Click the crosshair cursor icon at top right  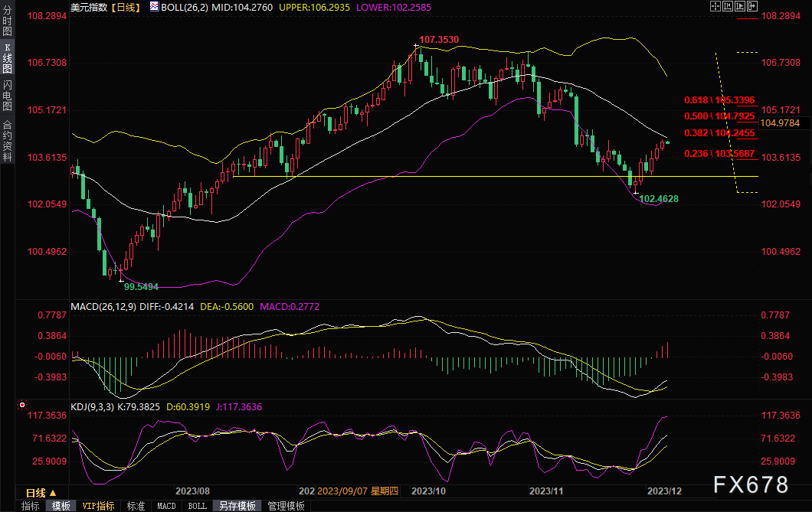point(715,6)
